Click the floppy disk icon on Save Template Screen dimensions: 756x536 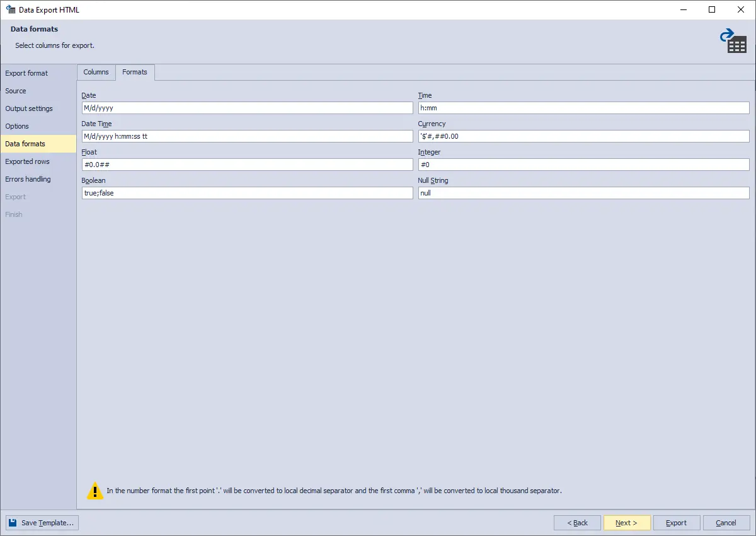[12, 522]
